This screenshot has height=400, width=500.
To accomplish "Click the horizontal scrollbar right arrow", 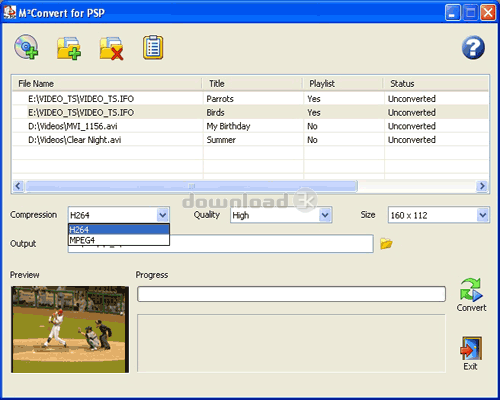I will pyautogui.click(x=482, y=186).
